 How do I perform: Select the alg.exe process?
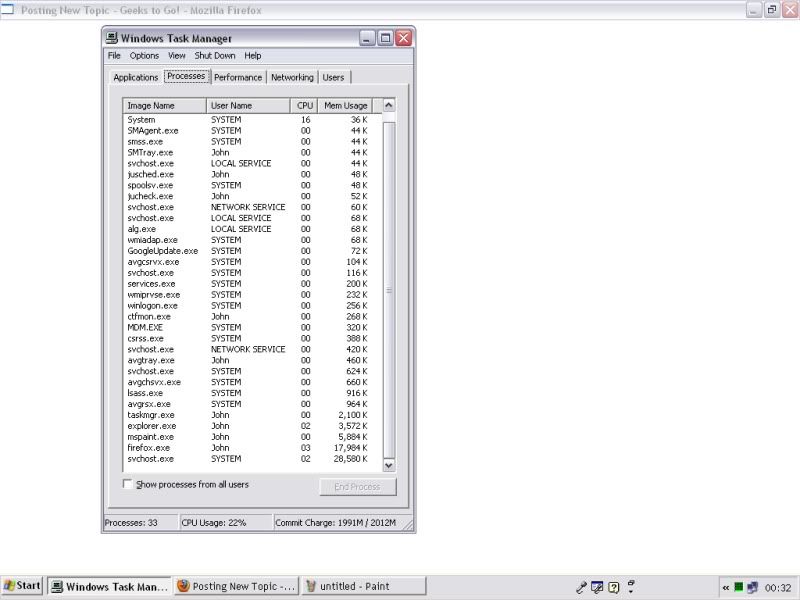click(x=253, y=229)
